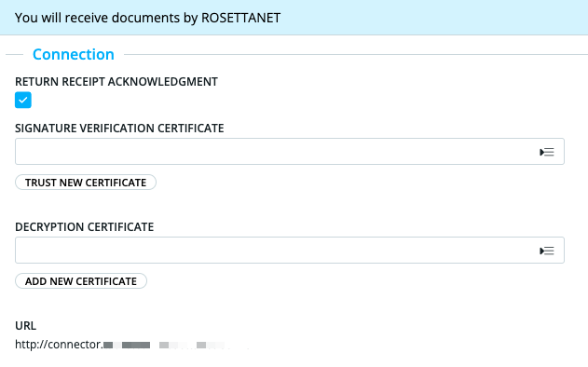588x367 pixels.
Task: Focus the Signature Verification Certificate field
Action: tap(290, 152)
